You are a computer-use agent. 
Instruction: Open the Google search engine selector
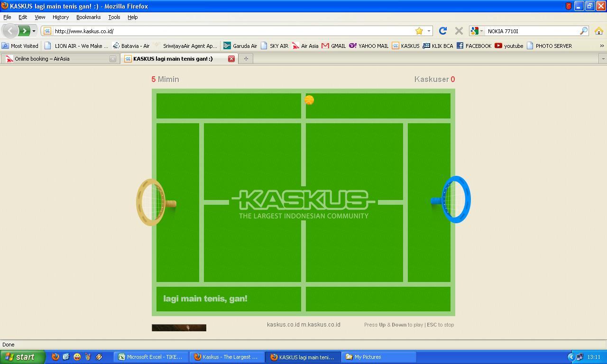point(477,31)
